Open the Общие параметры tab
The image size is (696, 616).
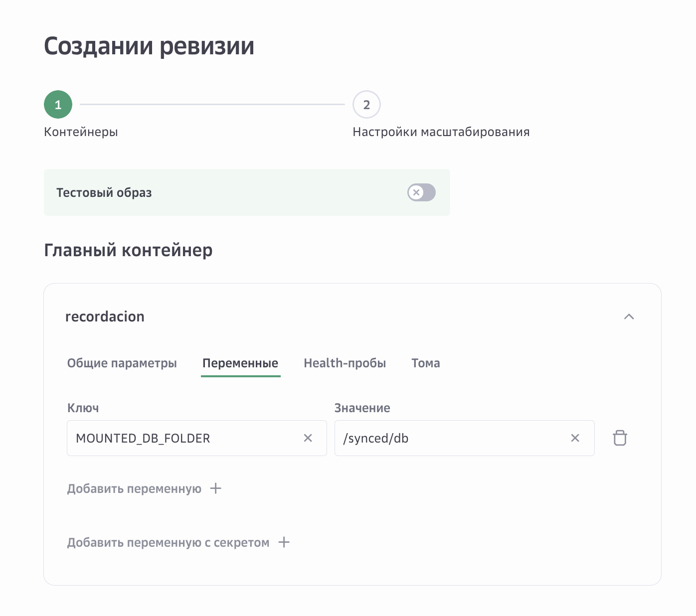[x=122, y=363]
